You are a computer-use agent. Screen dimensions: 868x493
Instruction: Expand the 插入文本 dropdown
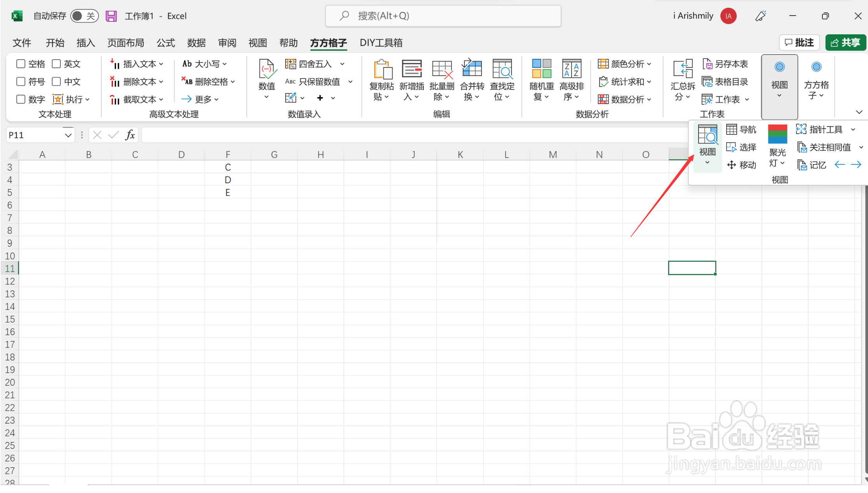coord(161,64)
